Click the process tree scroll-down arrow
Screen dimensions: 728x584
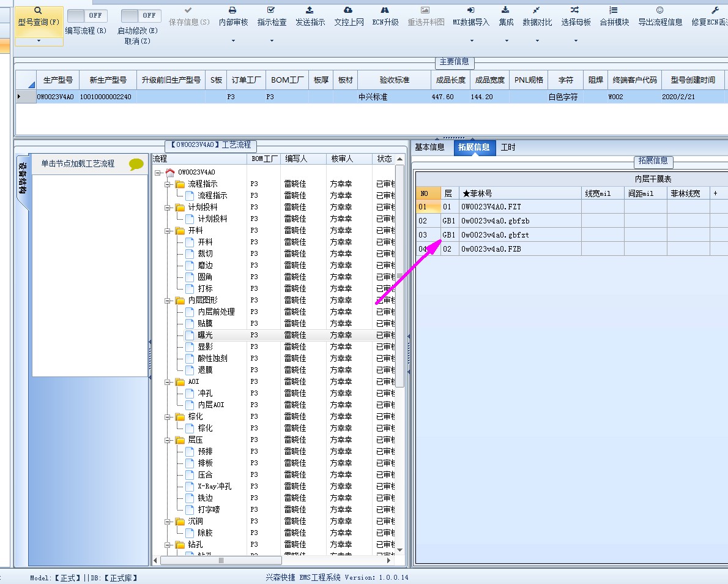click(x=399, y=550)
